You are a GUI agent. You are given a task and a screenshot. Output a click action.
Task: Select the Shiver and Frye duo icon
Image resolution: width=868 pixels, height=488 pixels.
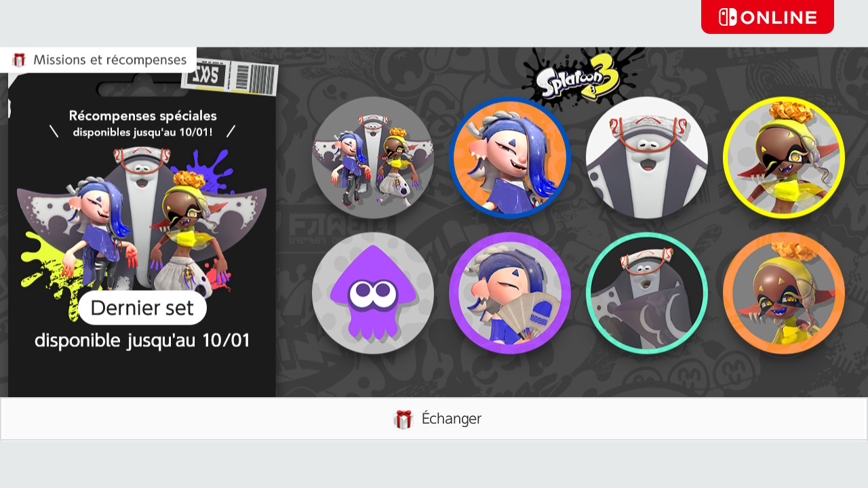pyautogui.click(x=373, y=157)
